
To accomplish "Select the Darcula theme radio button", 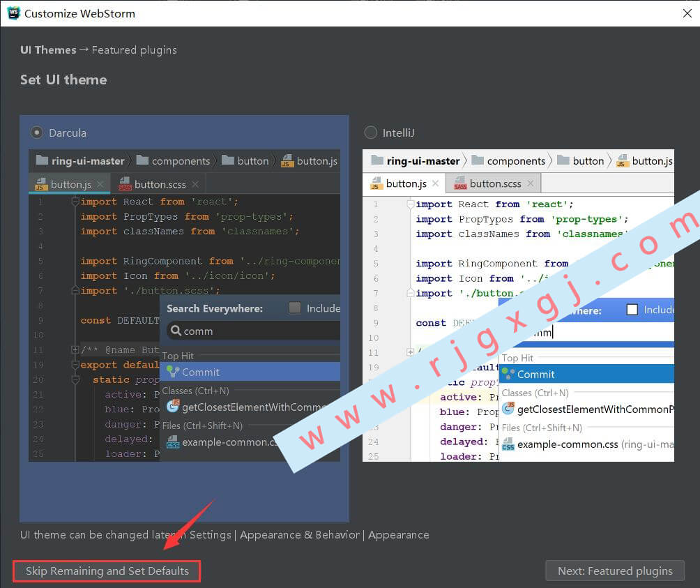I will pos(37,133).
